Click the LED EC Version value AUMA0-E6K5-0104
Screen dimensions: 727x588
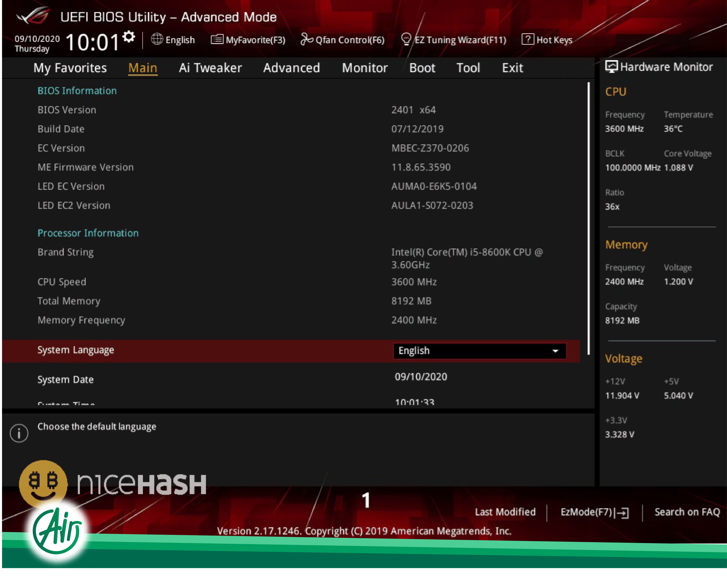[434, 186]
